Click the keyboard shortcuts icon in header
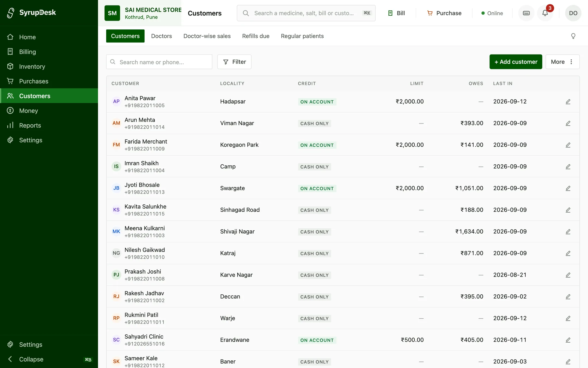The image size is (588, 368). (526, 13)
